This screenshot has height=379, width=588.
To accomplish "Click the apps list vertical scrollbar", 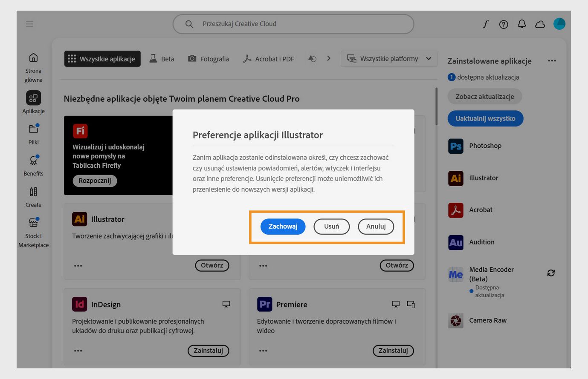I will [436, 106].
